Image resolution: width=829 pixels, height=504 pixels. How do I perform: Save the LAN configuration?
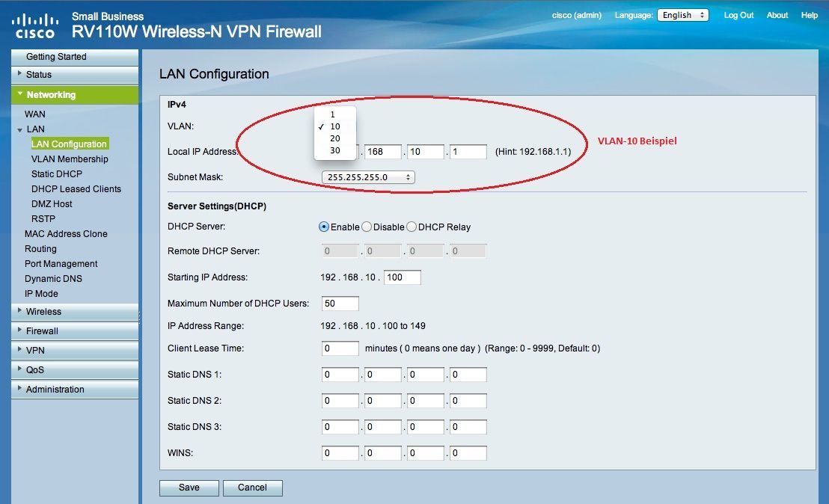[x=189, y=488]
